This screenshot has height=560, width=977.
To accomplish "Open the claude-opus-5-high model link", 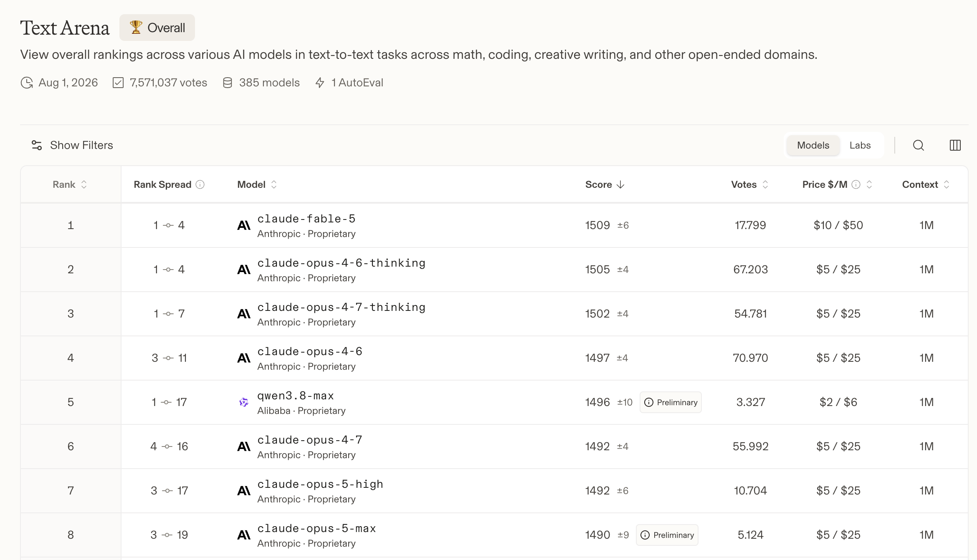I will coord(320,484).
